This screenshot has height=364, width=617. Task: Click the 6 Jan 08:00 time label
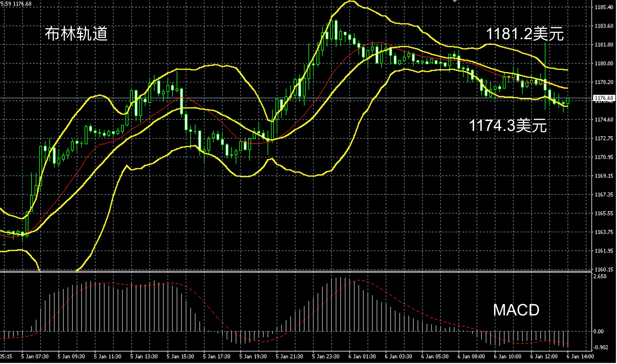tap(471, 357)
